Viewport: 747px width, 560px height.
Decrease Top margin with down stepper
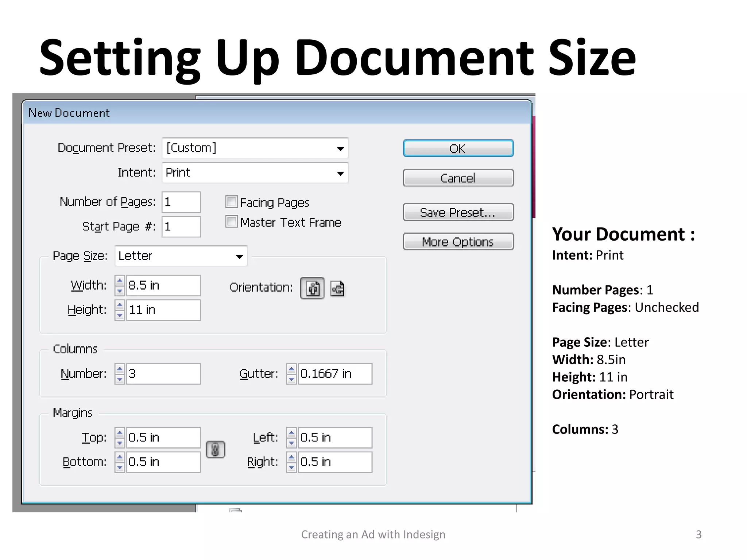(120, 443)
